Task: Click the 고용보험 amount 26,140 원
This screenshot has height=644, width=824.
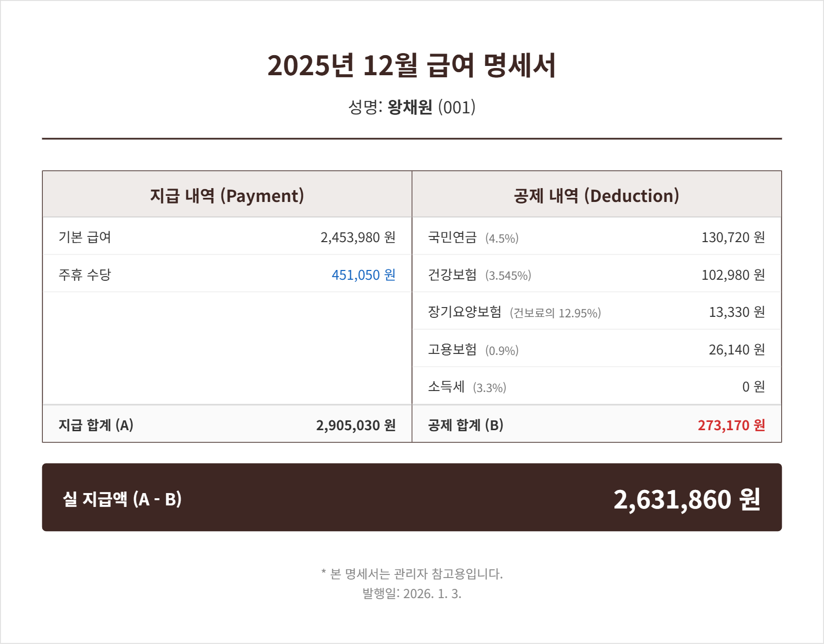Action: (x=736, y=349)
